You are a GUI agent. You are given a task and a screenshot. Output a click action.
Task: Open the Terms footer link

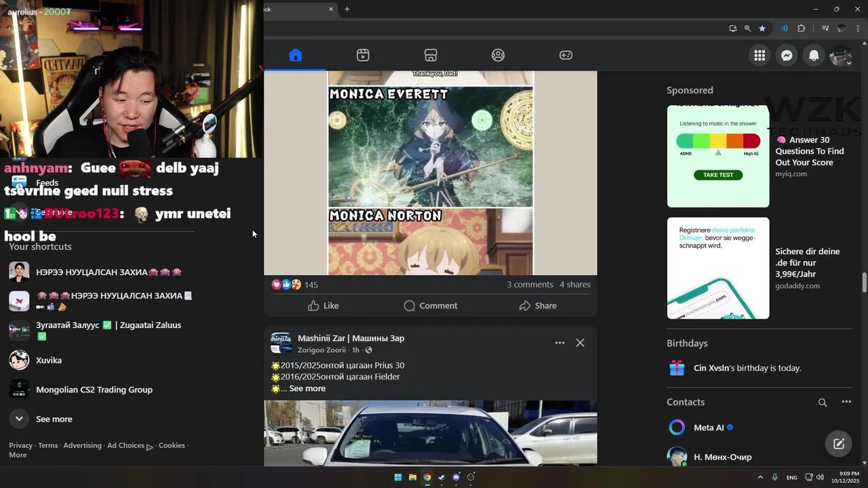pyautogui.click(x=47, y=445)
